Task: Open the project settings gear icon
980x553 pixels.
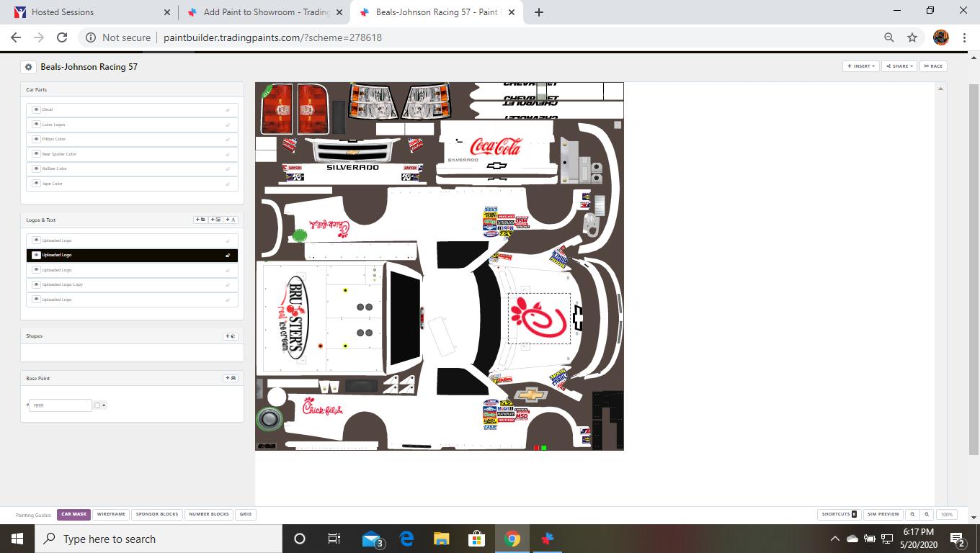Action: click(x=28, y=67)
